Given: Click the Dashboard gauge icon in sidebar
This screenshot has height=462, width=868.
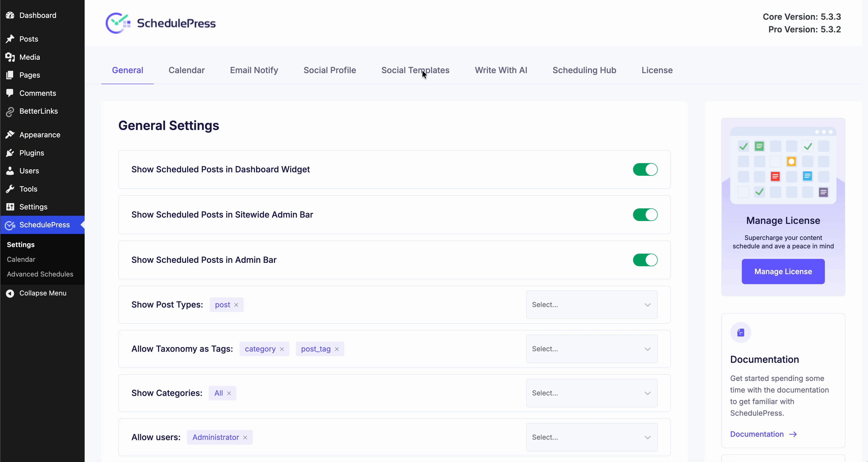Looking at the screenshot, I should tap(10, 15).
